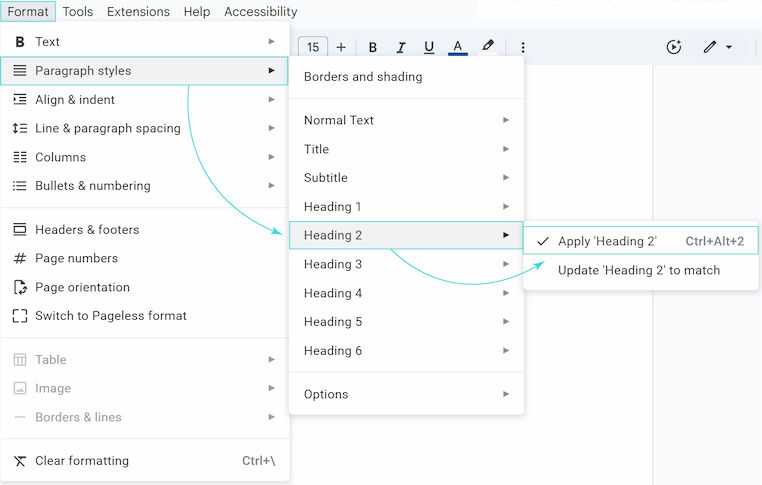Expand Normal Text submenu arrow

coord(506,120)
